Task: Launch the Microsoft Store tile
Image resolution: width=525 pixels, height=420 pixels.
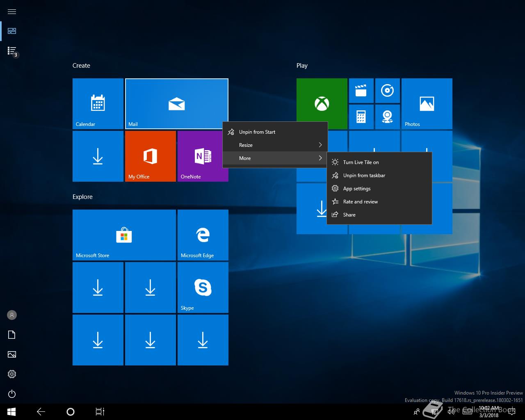Action: 124,235
